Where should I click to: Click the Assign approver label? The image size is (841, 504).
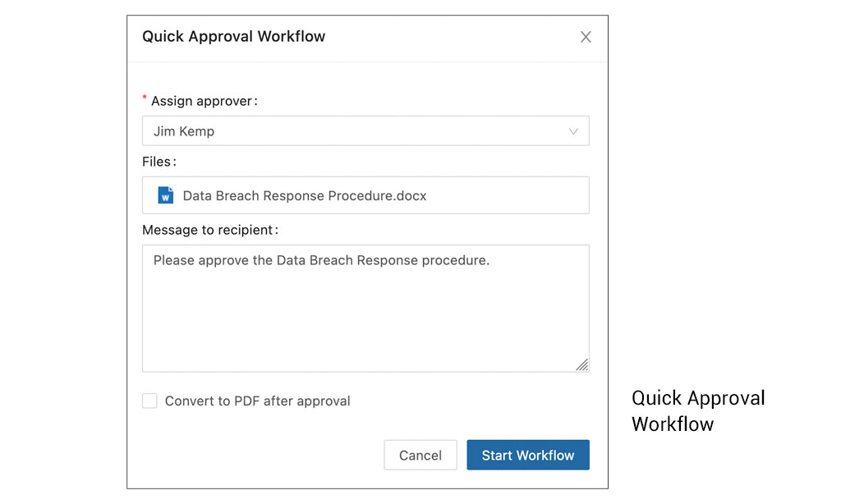204,101
